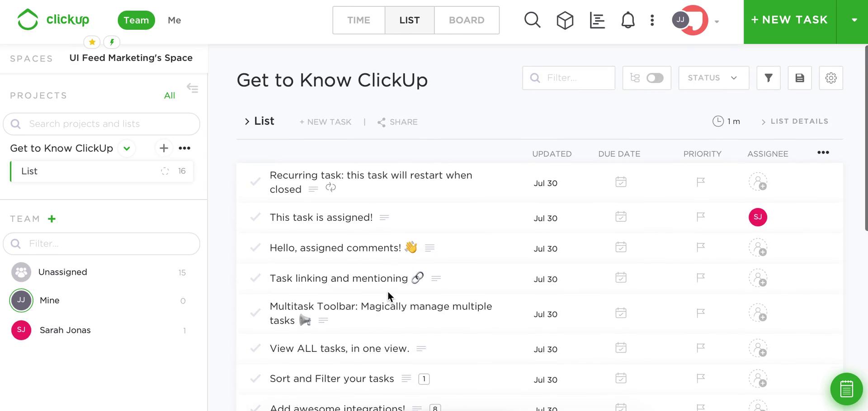
Task: Set priority flag for Multitask Toolbar task
Action: click(701, 313)
